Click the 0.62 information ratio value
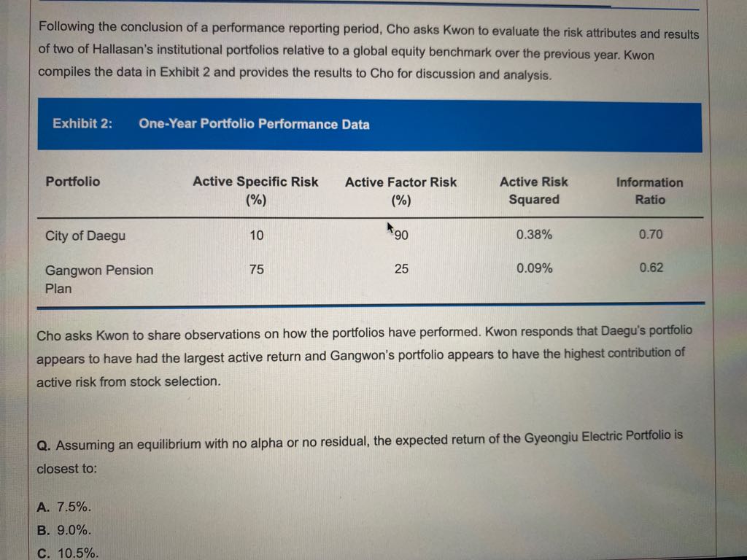 (x=651, y=268)
